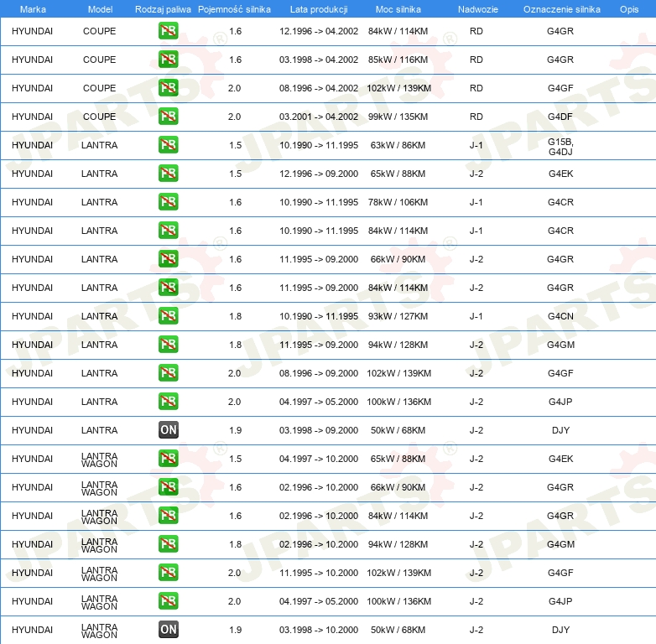Select petrol icon in Lantra 78kW / 106KM row
Screen dimensions: 656x644
[x=168, y=201]
